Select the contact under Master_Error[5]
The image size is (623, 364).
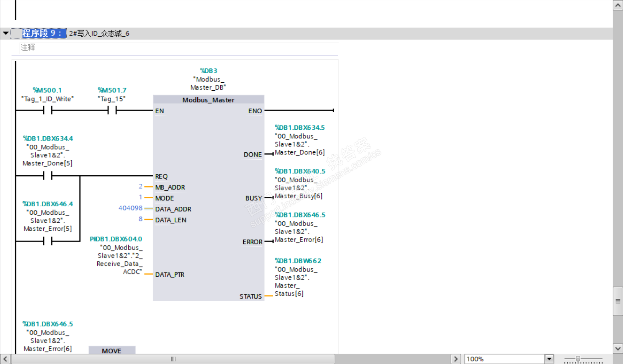tap(48, 242)
